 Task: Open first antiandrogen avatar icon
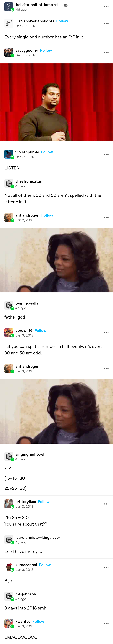pyautogui.click(x=9, y=218)
